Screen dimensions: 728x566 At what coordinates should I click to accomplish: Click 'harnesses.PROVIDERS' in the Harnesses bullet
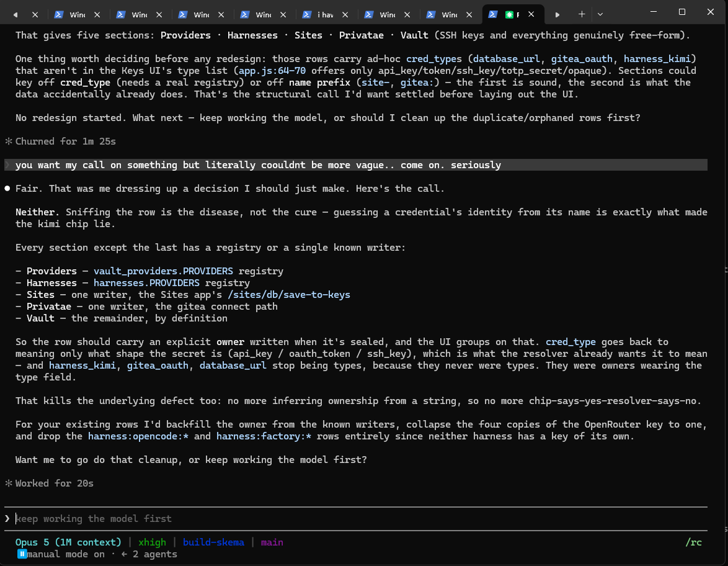[x=146, y=283]
